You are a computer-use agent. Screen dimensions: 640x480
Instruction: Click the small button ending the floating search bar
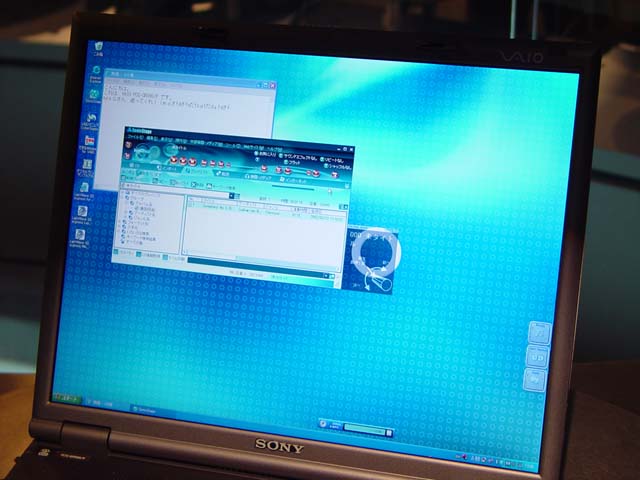click(389, 433)
